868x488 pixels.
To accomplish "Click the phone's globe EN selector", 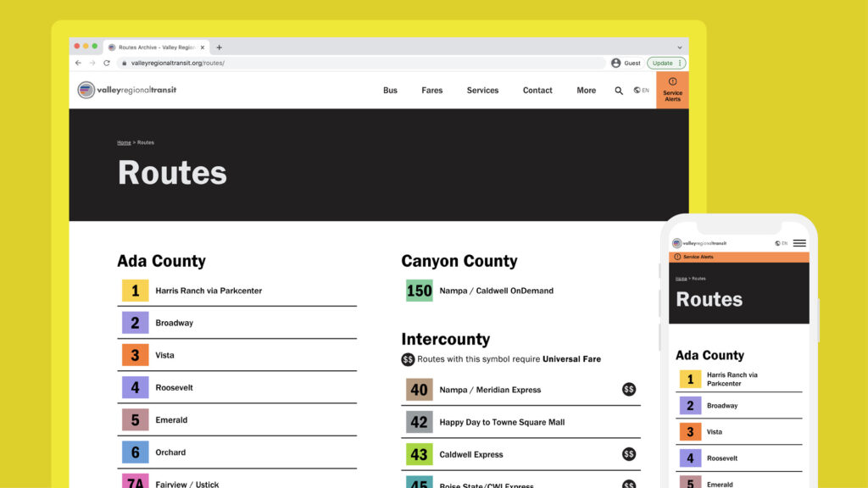I will [x=781, y=243].
